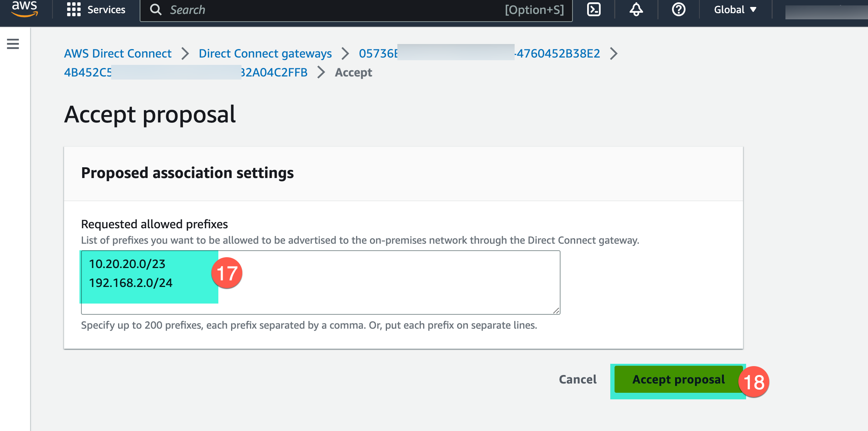Resize the prefixes text area
The height and width of the screenshot is (431, 868).
pos(555,311)
